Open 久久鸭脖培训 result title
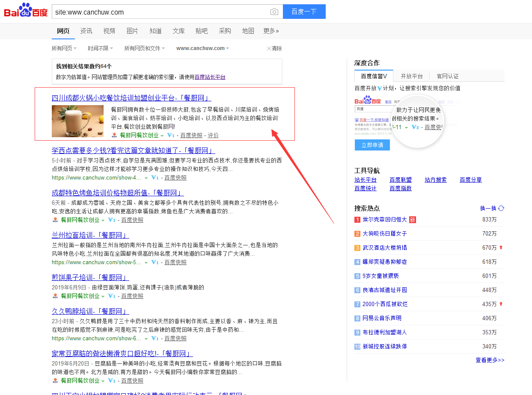The width and height of the screenshot is (532, 395). tap(90, 311)
